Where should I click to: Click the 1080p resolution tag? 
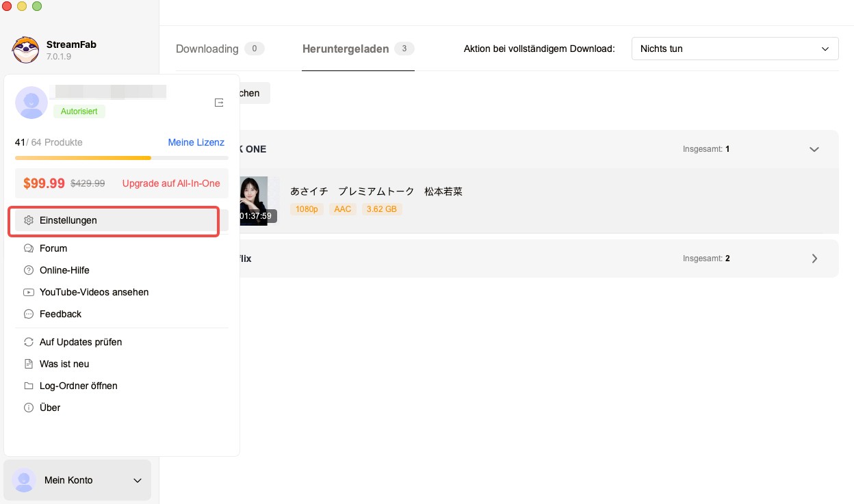[307, 209]
